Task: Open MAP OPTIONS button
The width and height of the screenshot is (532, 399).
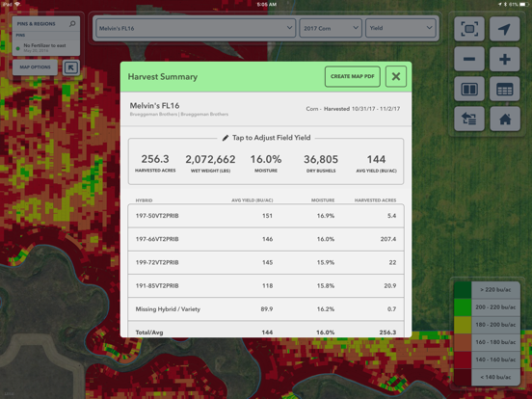Action: point(35,67)
